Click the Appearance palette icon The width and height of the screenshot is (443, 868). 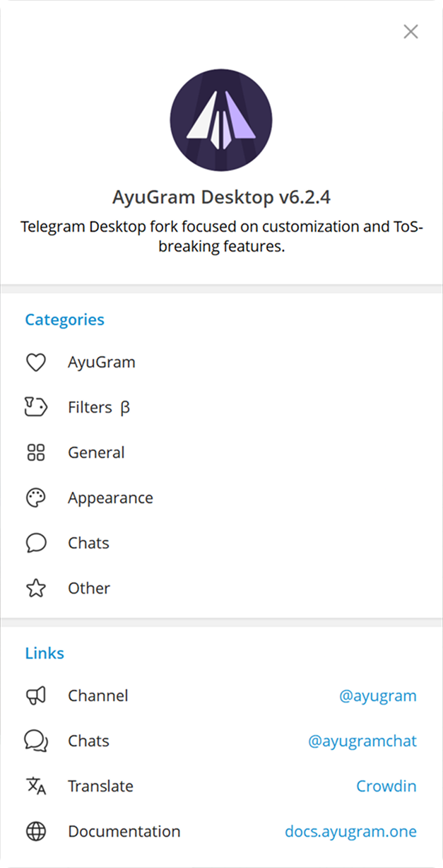pos(36,498)
